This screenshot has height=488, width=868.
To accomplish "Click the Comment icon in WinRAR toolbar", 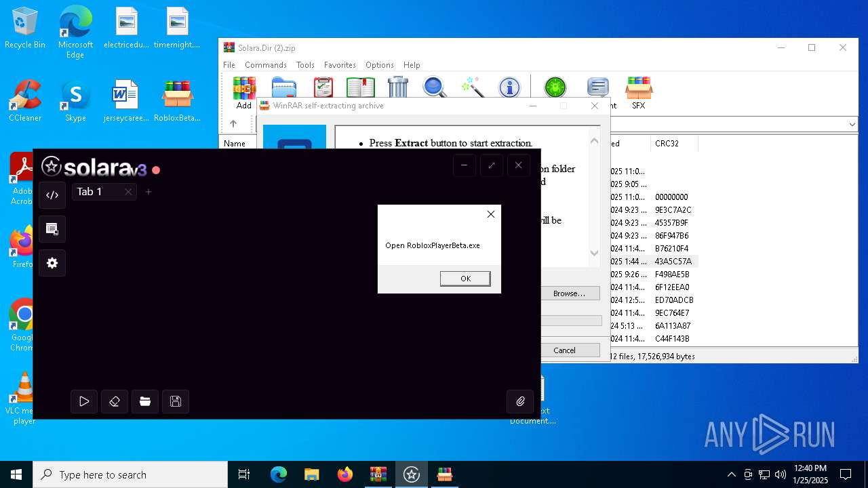I will (597, 87).
